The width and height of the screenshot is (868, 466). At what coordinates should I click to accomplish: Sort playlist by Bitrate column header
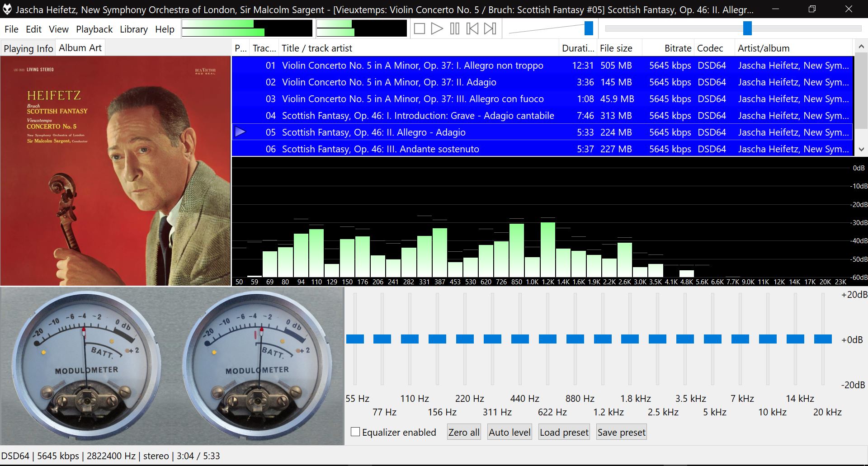[668, 48]
